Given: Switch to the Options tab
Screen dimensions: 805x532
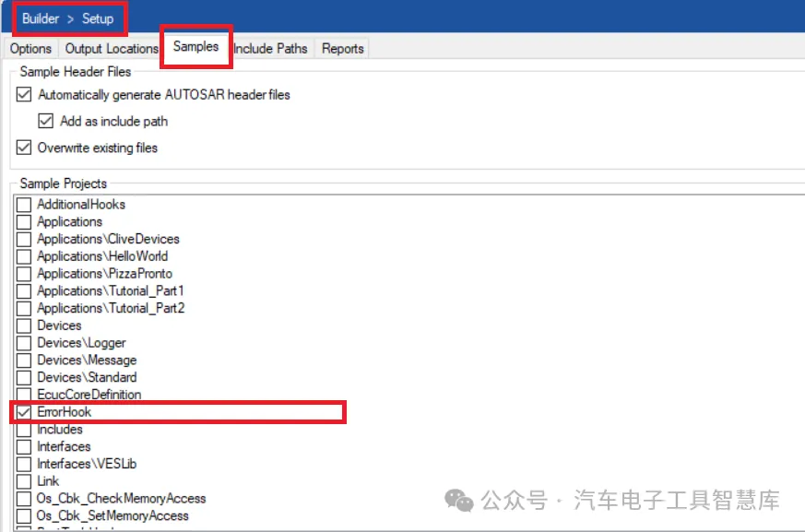Looking at the screenshot, I should point(30,49).
